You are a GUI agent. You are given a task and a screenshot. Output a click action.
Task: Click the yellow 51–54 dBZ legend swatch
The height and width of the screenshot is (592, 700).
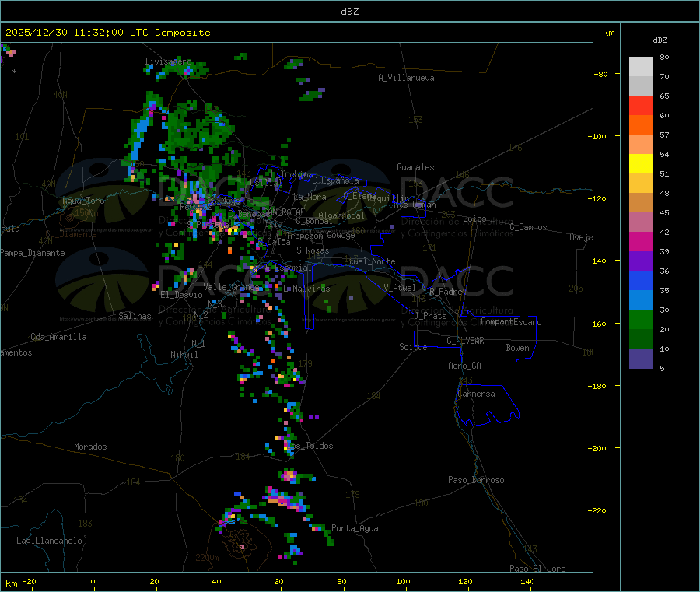(641, 164)
